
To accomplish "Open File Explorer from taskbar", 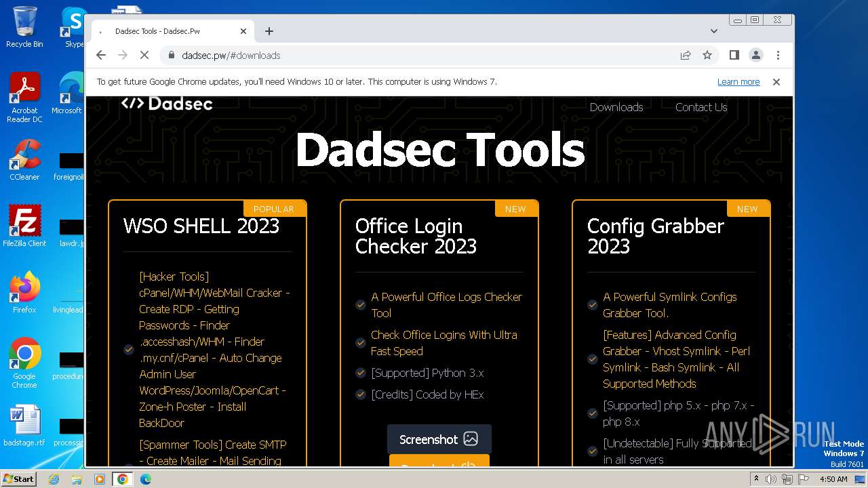I will 77,479.
